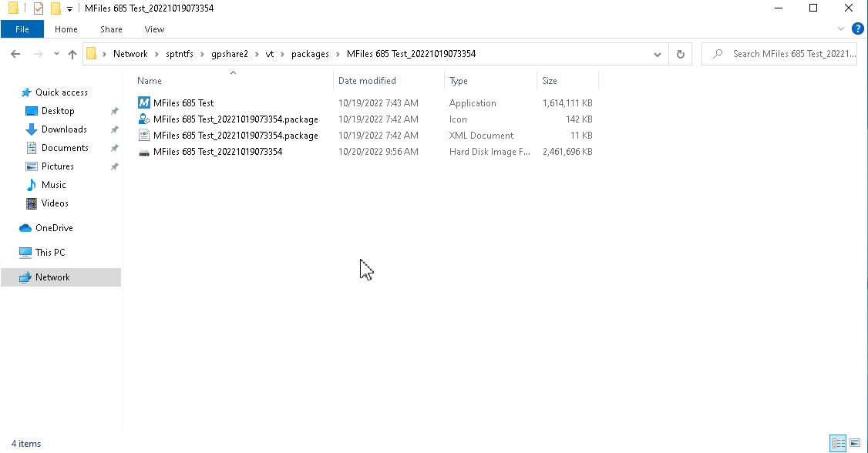868x453 pixels.
Task: Switch to the View ribbon tab
Action: pos(154,29)
